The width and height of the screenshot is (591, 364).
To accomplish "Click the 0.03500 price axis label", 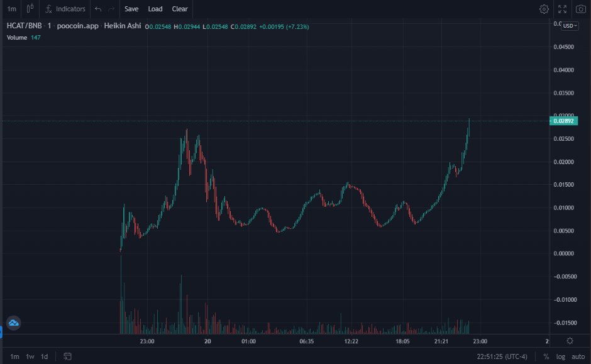I will pos(563,93).
